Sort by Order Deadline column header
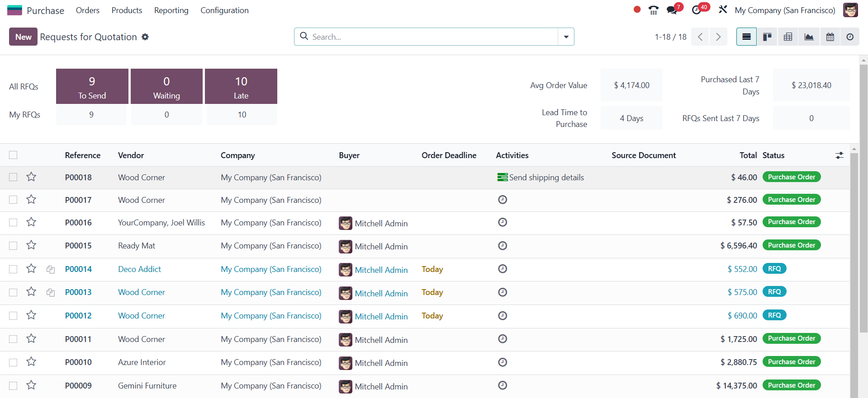 click(449, 155)
